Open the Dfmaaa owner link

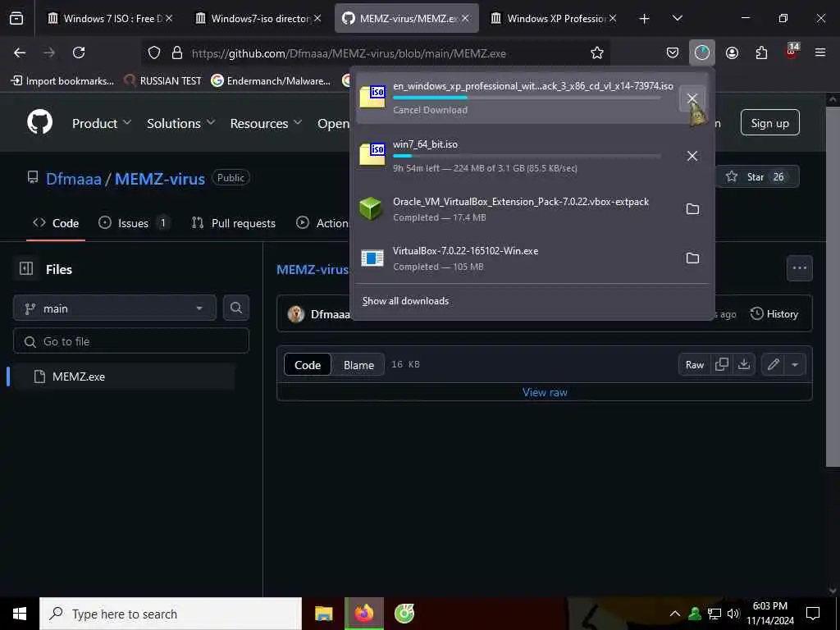73,178
